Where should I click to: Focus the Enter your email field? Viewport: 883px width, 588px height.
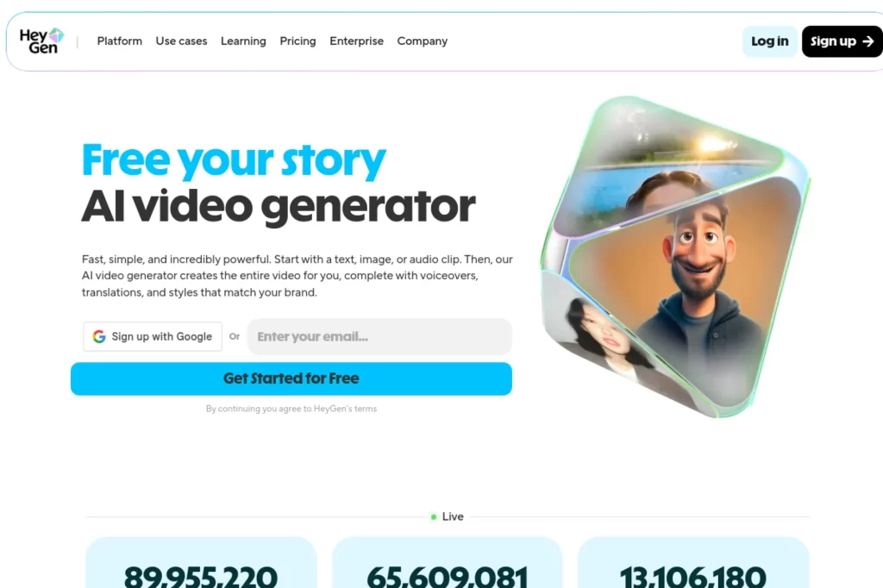pyautogui.click(x=379, y=336)
